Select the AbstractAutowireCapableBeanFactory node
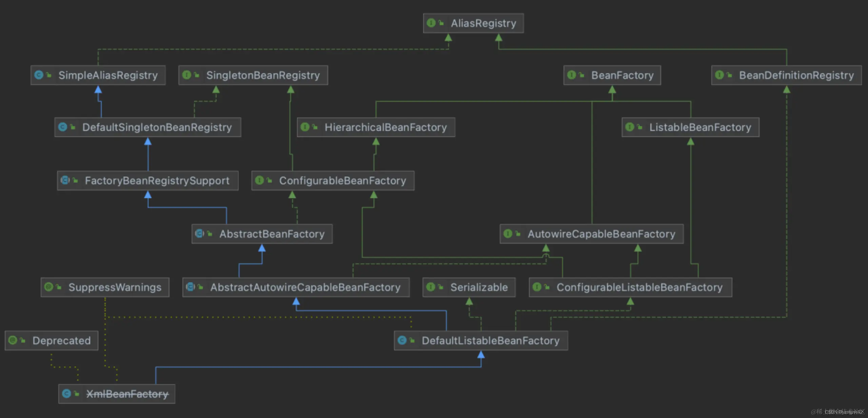 [305, 287]
